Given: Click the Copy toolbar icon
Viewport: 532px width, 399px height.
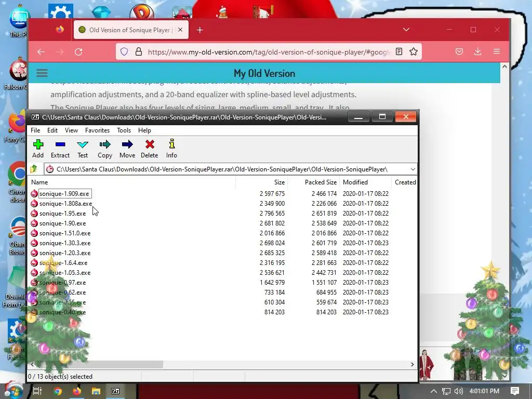Looking at the screenshot, I should pyautogui.click(x=105, y=149).
